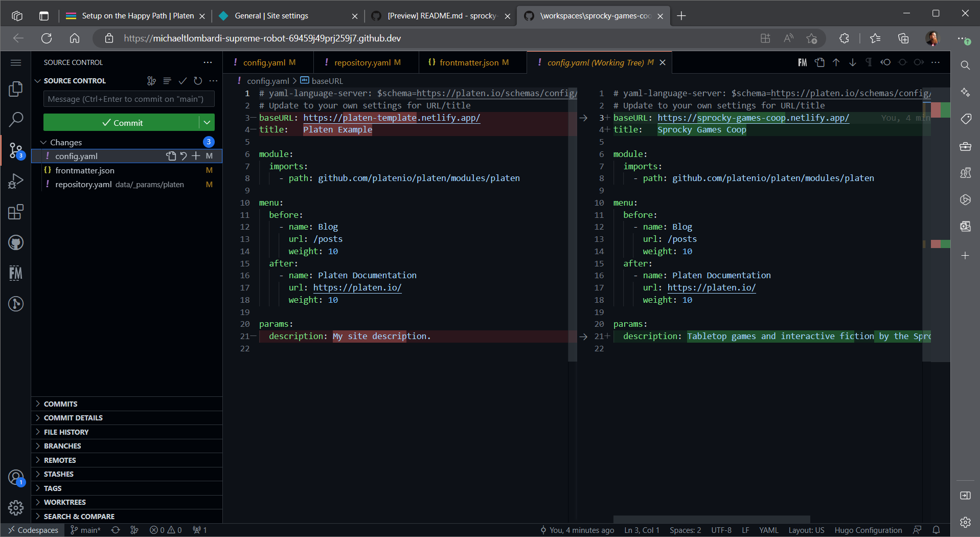Stage changes for config.yaml with plus icon

[x=196, y=156]
